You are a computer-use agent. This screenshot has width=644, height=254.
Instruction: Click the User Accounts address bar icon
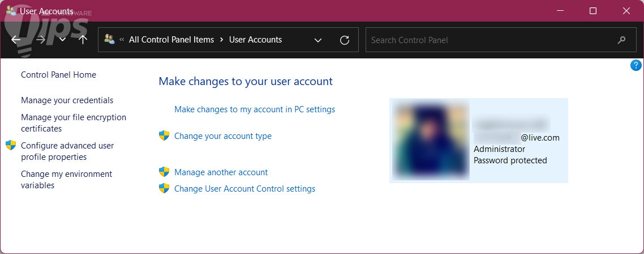(x=110, y=40)
